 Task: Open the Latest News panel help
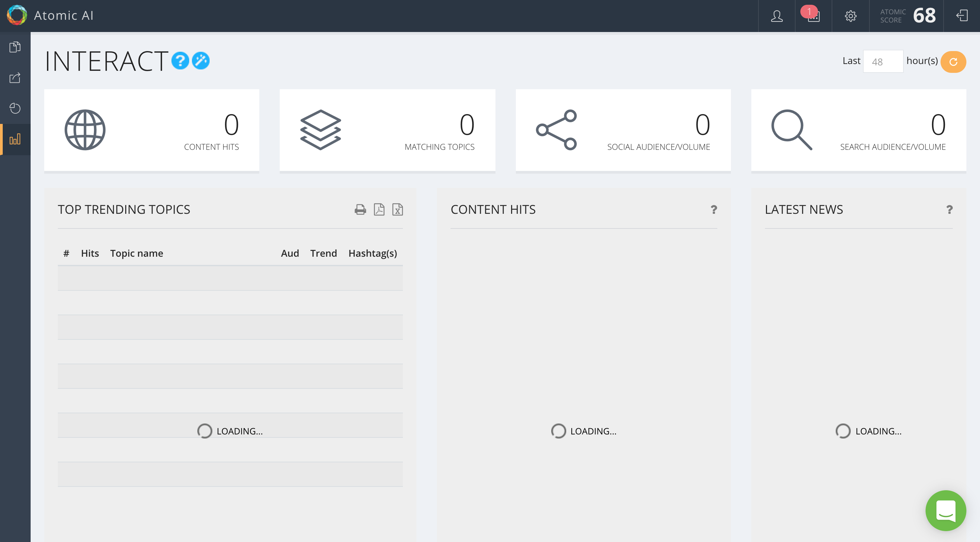pyautogui.click(x=949, y=209)
